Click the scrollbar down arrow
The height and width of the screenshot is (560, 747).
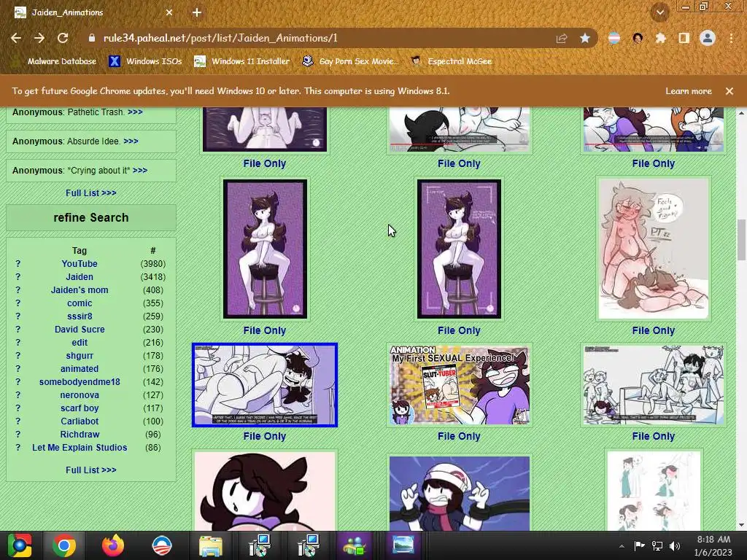(x=741, y=525)
